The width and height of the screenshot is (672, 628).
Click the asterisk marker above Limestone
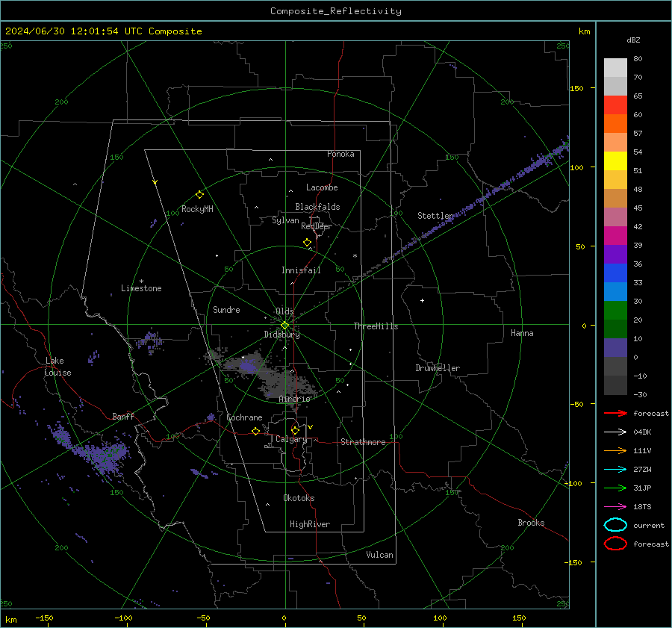(x=141, y=282)
